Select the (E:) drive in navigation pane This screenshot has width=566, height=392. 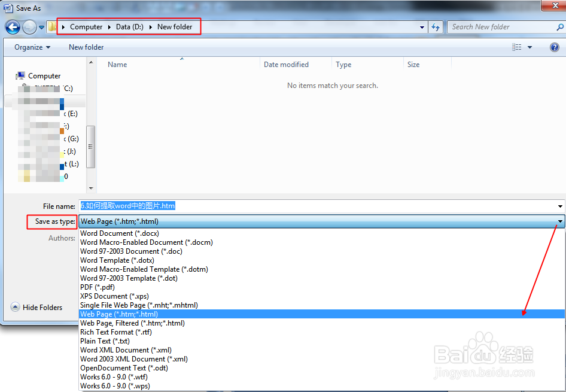(71, 114)
